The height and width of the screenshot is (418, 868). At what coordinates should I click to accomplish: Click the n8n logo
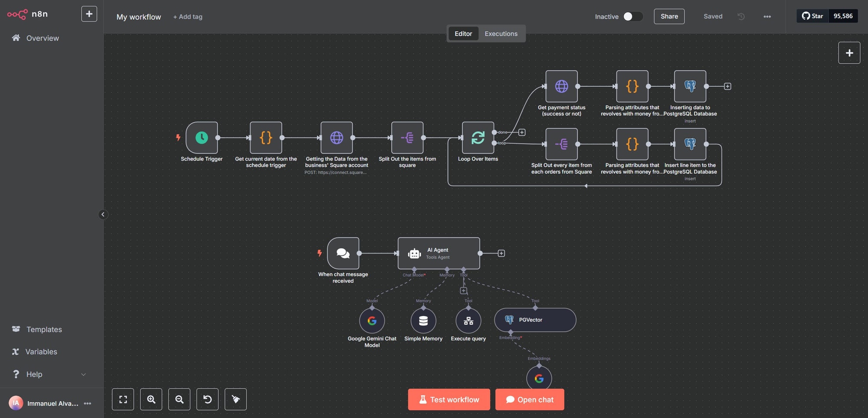tap(28, 14)
